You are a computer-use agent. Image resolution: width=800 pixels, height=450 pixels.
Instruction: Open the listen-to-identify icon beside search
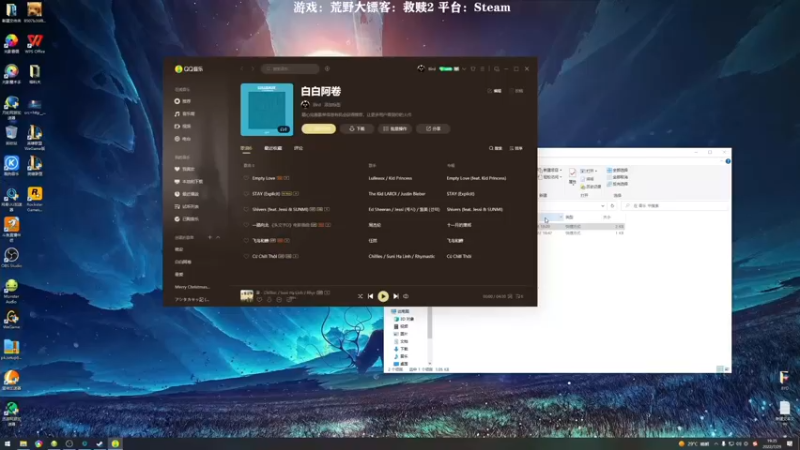point(327,69)
